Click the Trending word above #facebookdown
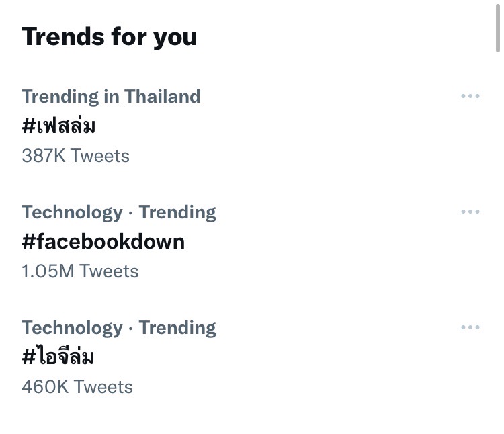This screenshot has width=504, height=434. (177, 212)
